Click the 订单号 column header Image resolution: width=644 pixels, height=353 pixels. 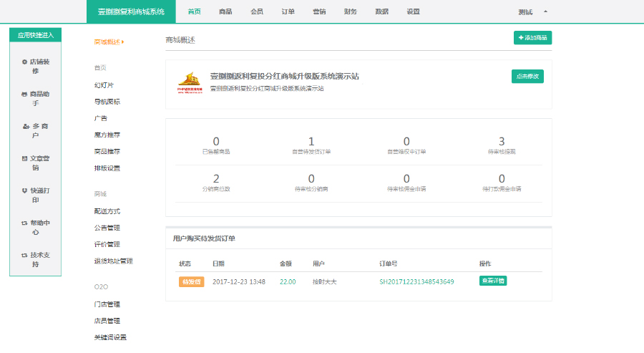tap(388, 263)
